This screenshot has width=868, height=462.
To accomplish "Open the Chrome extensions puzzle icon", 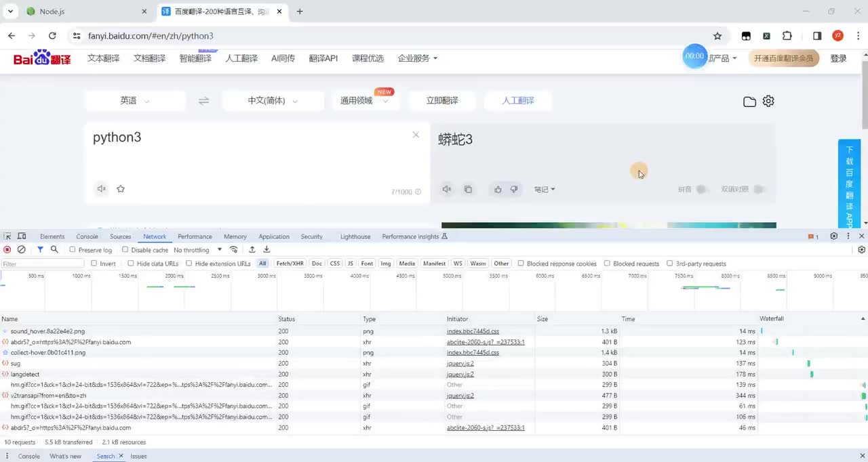I will pos(787,36).
